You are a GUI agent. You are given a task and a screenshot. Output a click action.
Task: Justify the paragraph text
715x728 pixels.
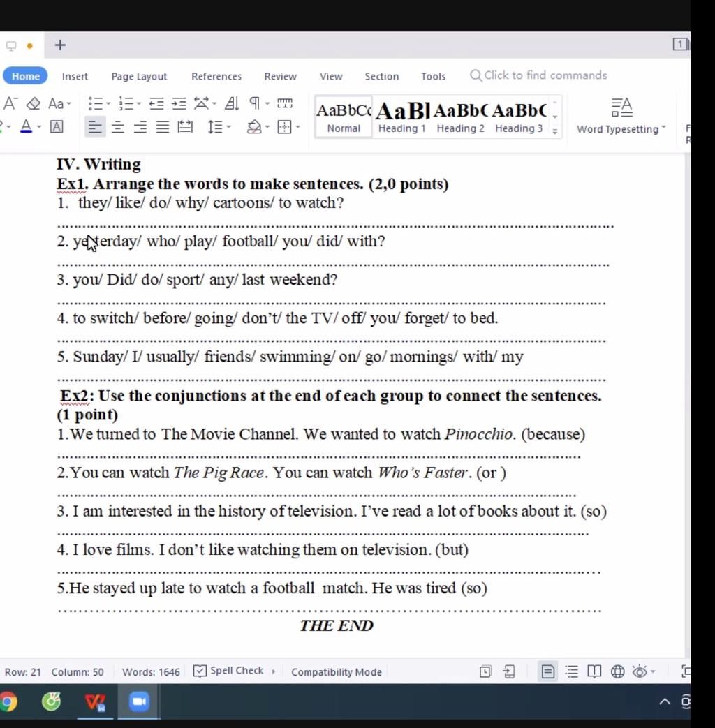click(162, 127)
